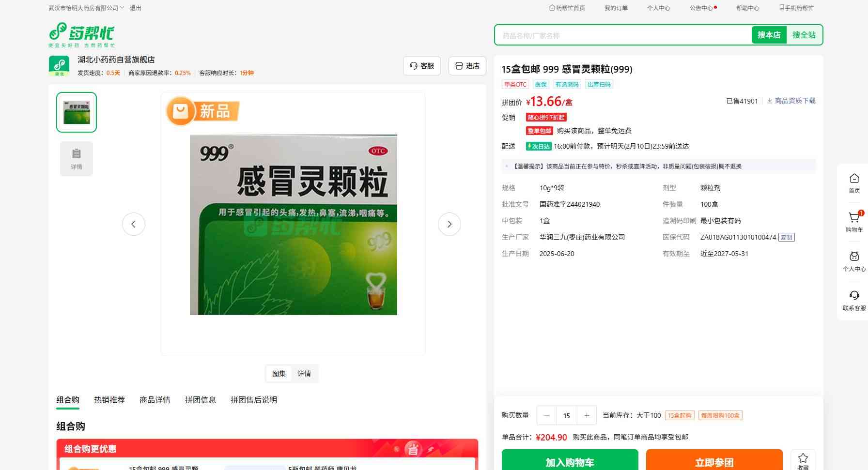
Task: Increase purchase quantity with plus
Action: (x=587, y=415)
